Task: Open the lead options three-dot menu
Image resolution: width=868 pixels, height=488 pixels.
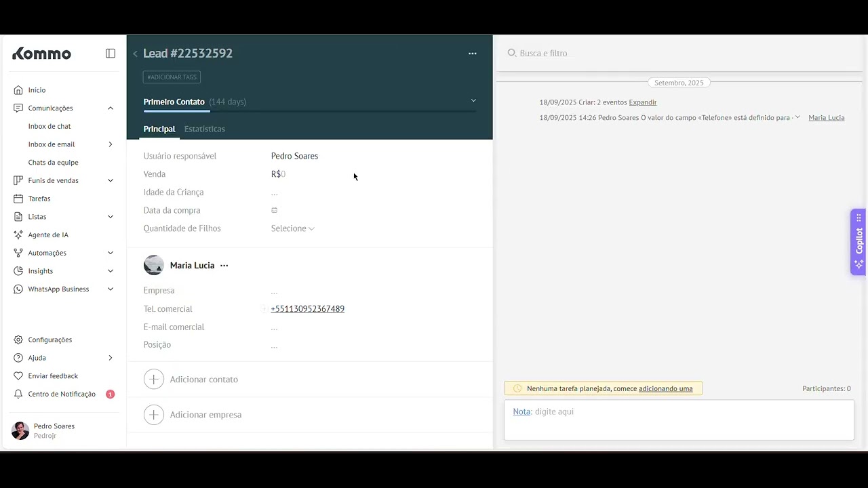Action: 473,54
